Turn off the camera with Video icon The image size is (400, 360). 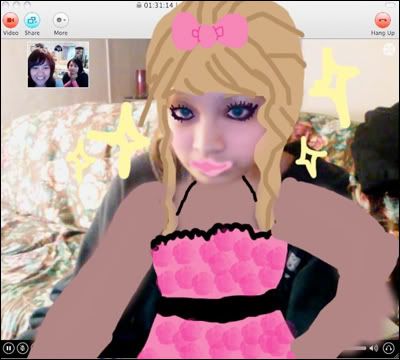point(11,20)
